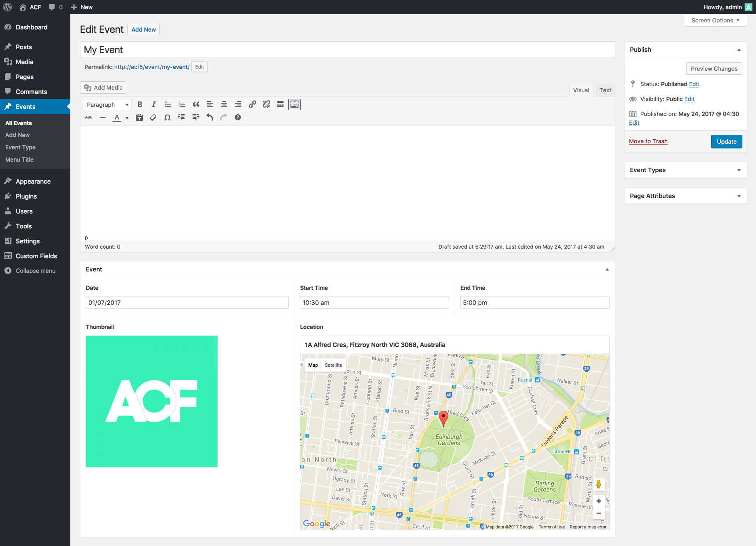
Task: Toggle bold formatting in editor toolbar
Action: (140, 105)
